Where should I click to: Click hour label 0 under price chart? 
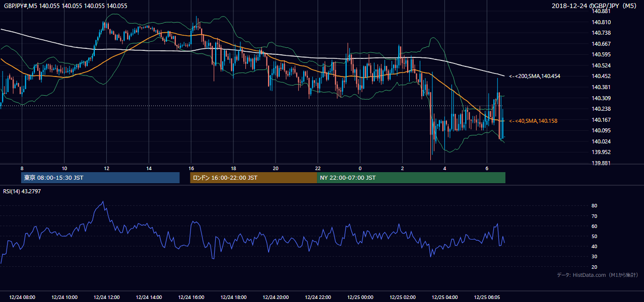pyautogui.click(x=360, y=168)
